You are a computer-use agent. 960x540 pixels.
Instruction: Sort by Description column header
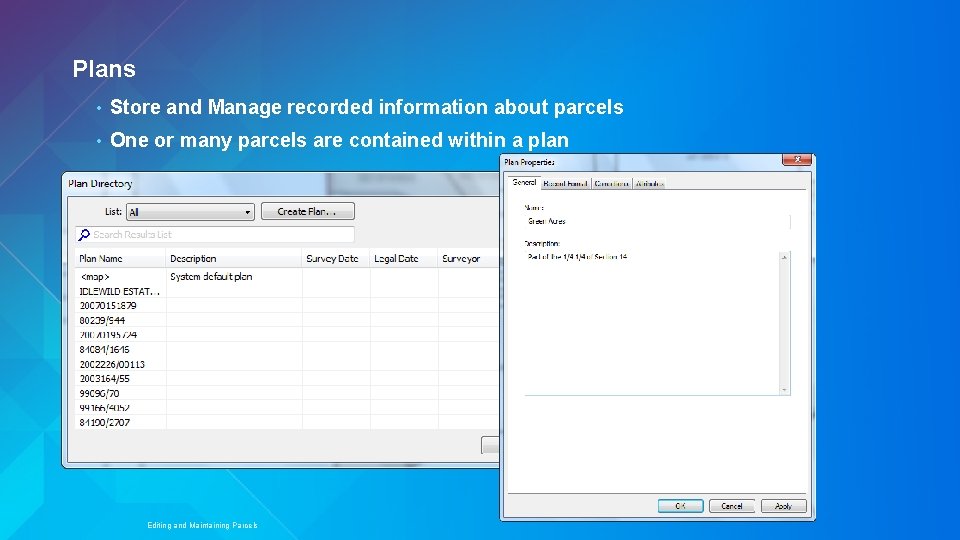pos(233,258)
